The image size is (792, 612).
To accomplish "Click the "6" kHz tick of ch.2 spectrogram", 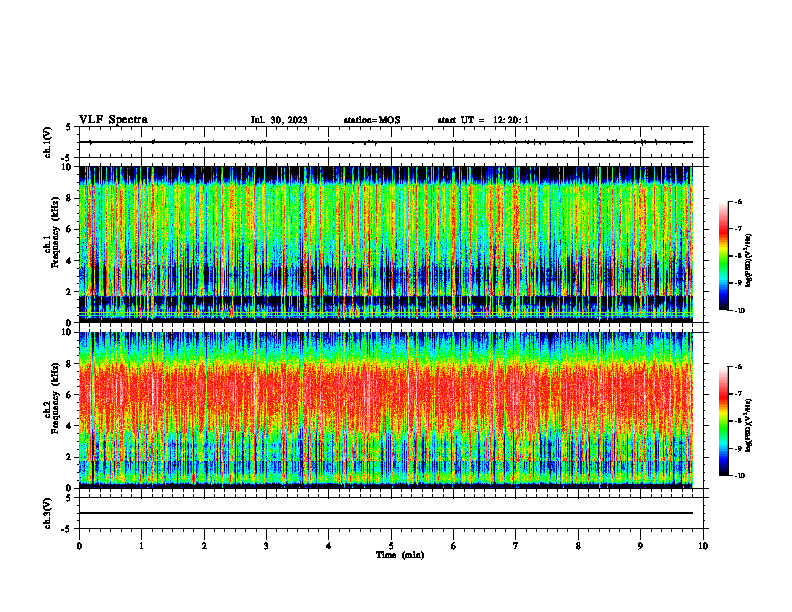I will pyautogui.click(x=70, y=395).
